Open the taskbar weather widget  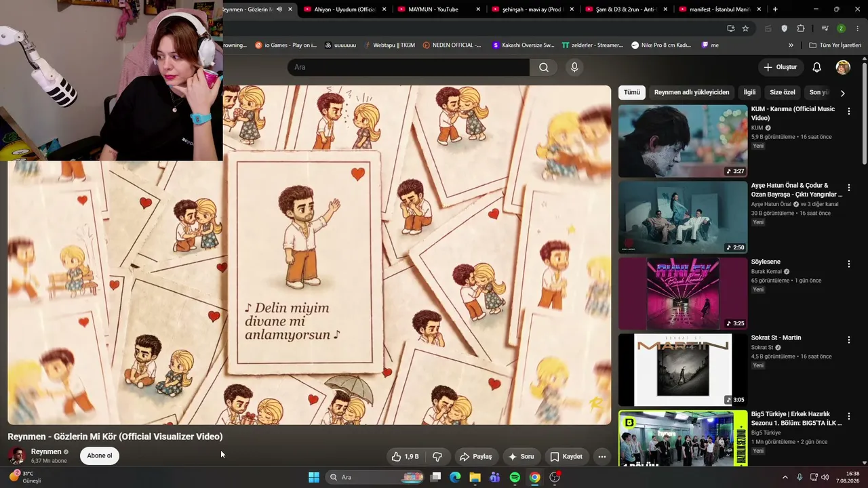pos(26,477)
